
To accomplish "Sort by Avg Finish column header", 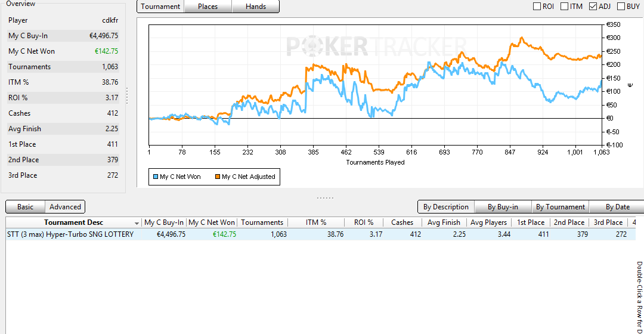I will pyautogui.click(x=444, y=222).
